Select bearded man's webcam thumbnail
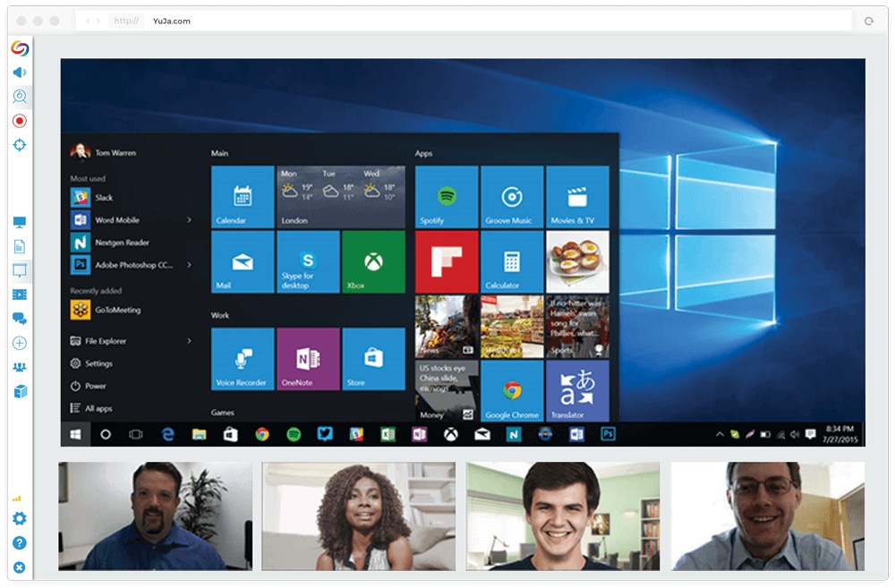Screen dimensions: 895x588 click(155, 516)
